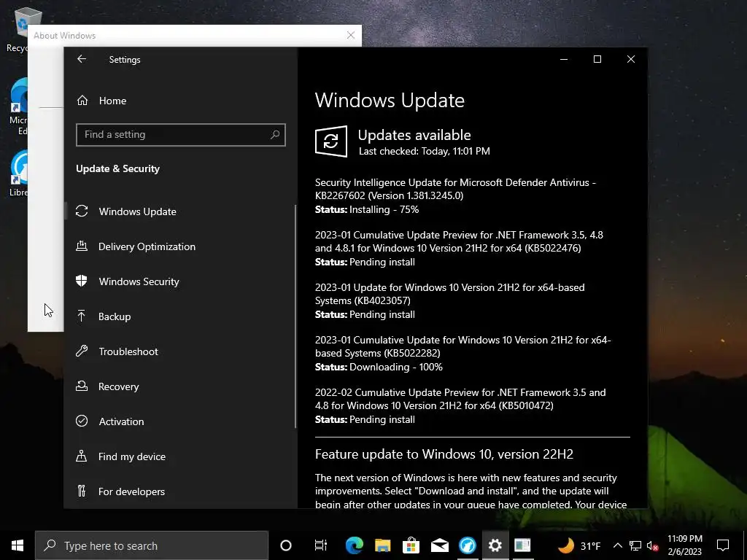Click the Security Intelligence Update KB2267602 entry
747x560 pixels.
(455, 189)
